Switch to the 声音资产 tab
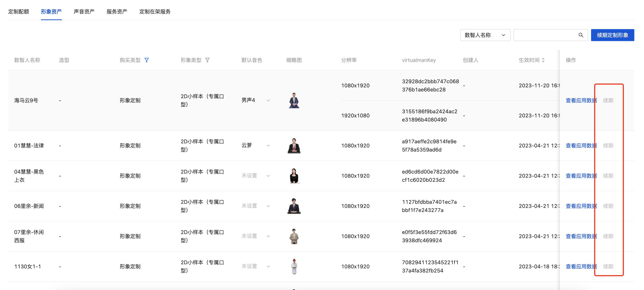The width and height of the screenshot is (644, 290). [x=84, y=12]
